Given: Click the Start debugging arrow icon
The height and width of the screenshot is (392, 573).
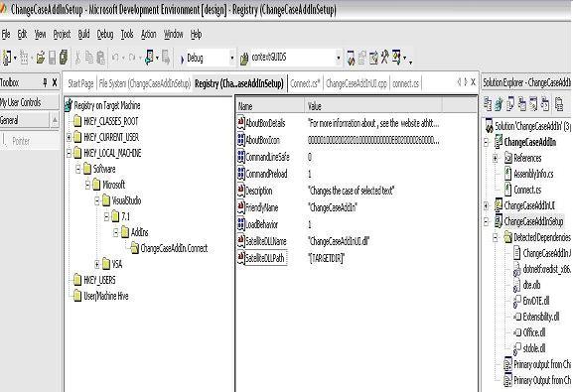Looking at the screenshot, I should click(x=182, y=59).
